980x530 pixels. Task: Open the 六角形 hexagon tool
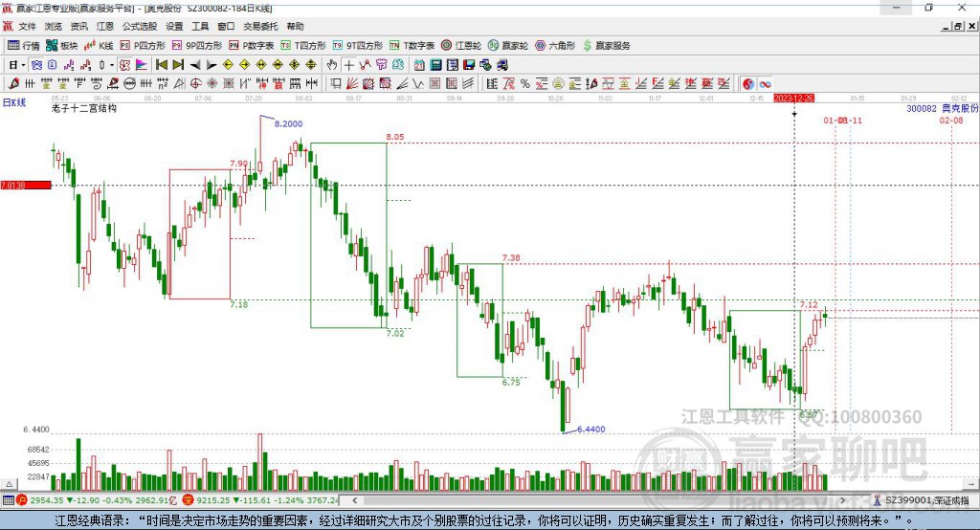coord(555,46)
